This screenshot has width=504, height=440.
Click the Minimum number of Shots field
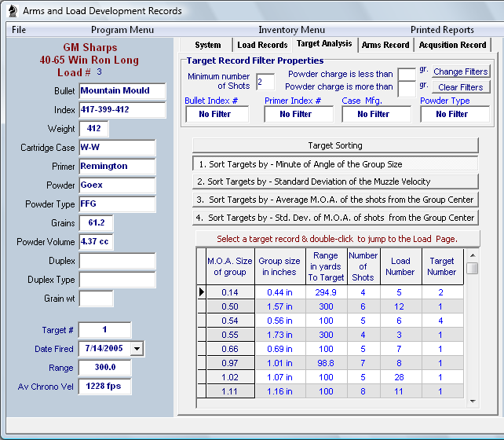(265, 82)
